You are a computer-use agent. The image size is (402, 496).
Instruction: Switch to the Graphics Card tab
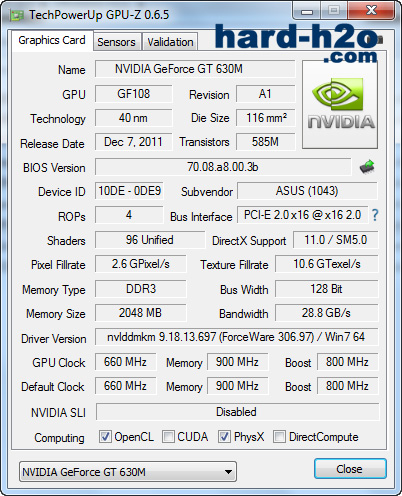point(52,41)
